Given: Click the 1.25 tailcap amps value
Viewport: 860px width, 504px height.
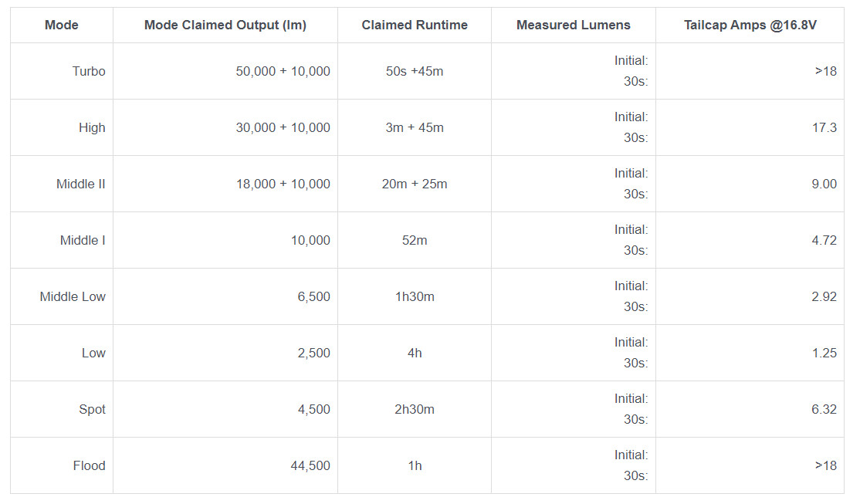Looking at the screenshot, I should [824, 353].
